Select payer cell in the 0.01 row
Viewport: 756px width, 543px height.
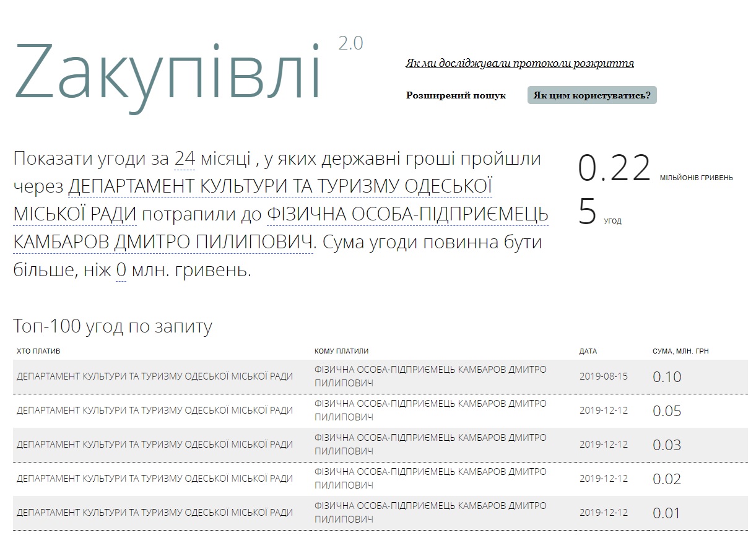(155, 513)
